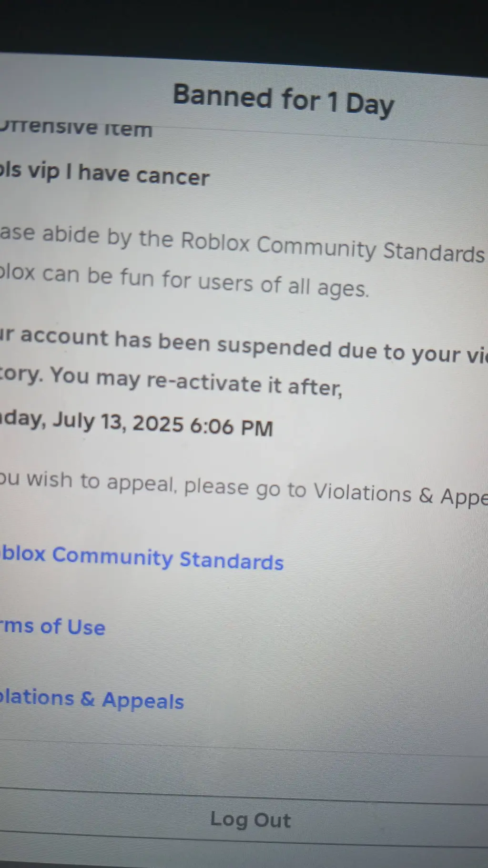Click the 'You may re-activate it after' text
The height and width of the screenshot is (868, 488).
[196, 382]
